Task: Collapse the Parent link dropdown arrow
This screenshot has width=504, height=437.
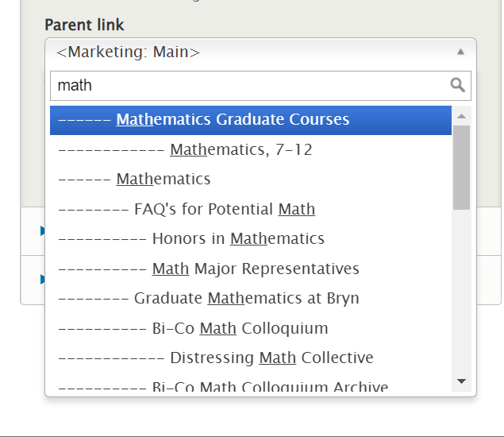Action: (x=460, y=52)
